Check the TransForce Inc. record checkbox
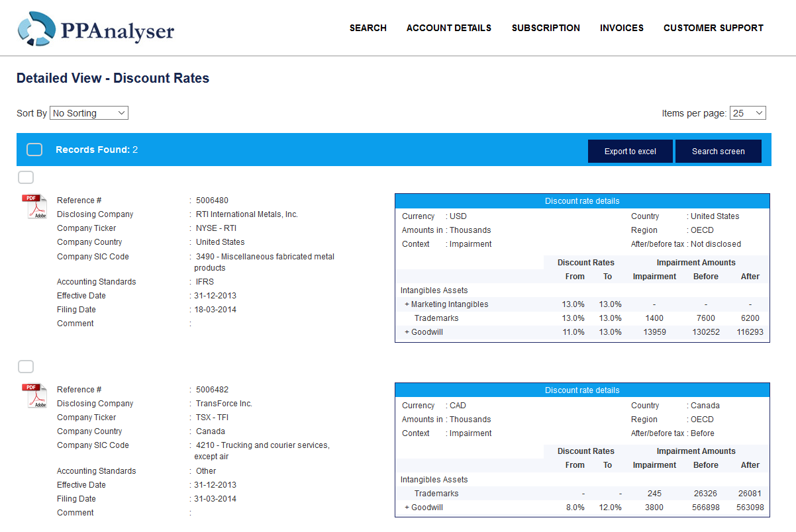 [26, 367]
